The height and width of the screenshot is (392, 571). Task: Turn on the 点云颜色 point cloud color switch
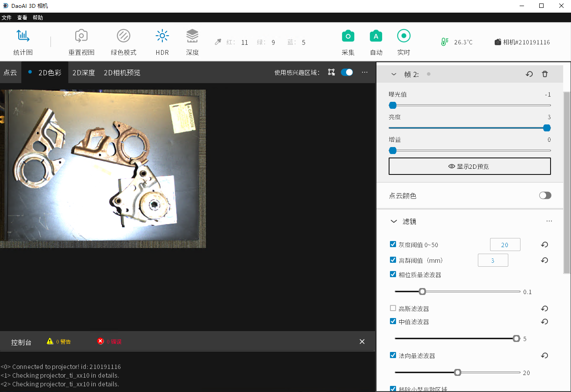(545, 196)
